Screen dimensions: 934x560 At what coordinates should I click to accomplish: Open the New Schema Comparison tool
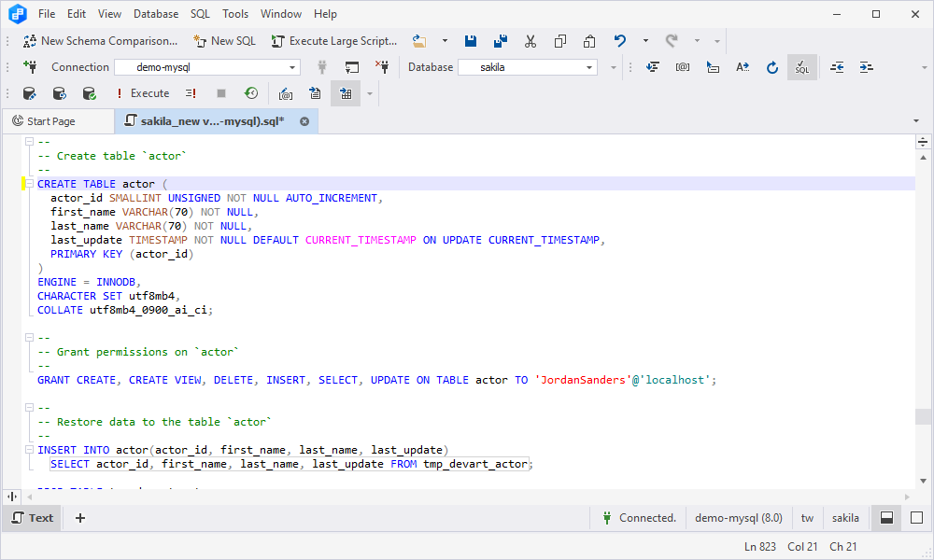[100, 40]
